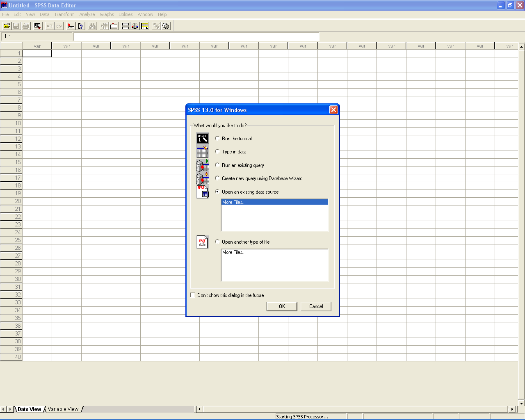Click the Save File diskette icon
Viewport: 525px width, 420px height.
tap(16, 26)
